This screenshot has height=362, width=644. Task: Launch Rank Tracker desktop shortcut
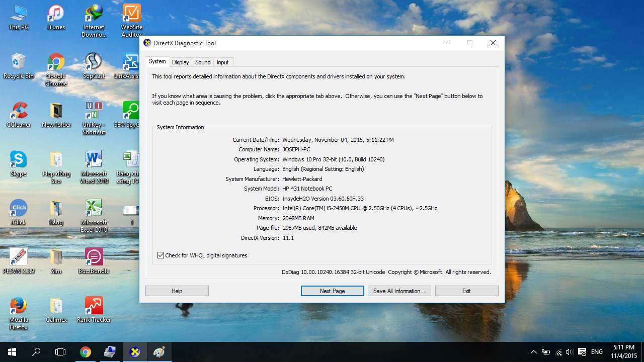(x=94, y=310)
